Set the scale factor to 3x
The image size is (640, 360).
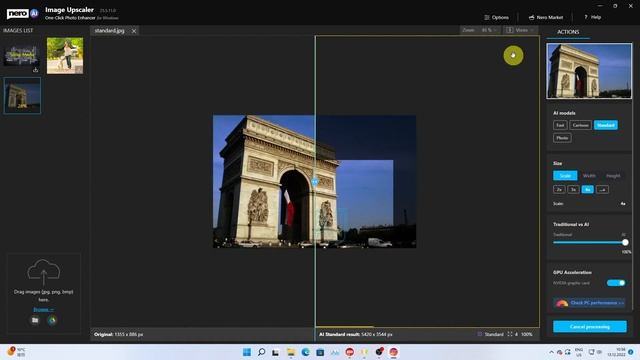click(x=573, y=189)
